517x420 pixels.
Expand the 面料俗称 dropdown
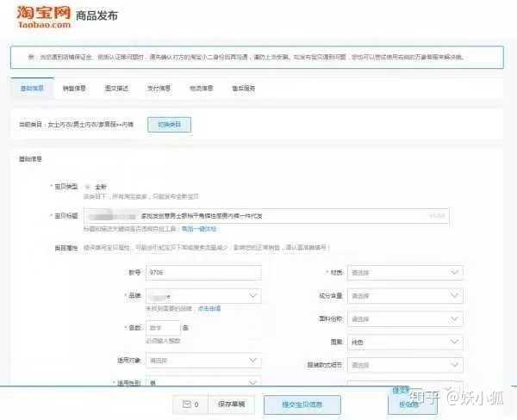(x=404, y=319)
